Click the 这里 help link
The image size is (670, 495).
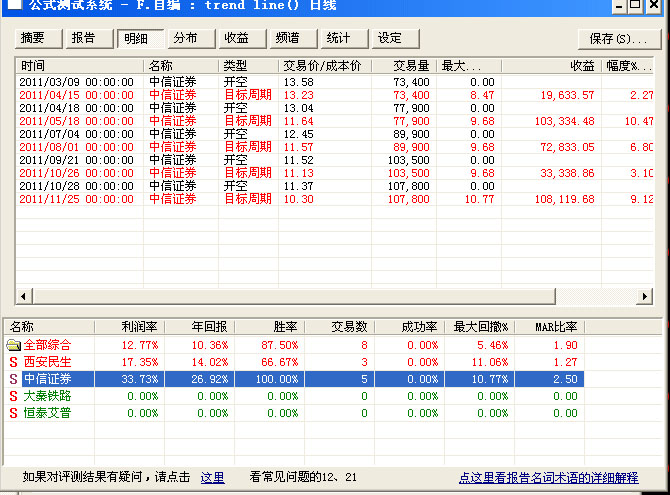coord(212,477)
